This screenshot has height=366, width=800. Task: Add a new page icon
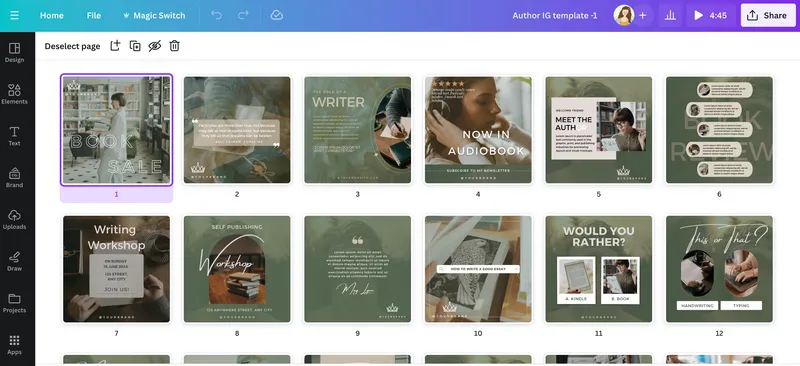(115, 45)
